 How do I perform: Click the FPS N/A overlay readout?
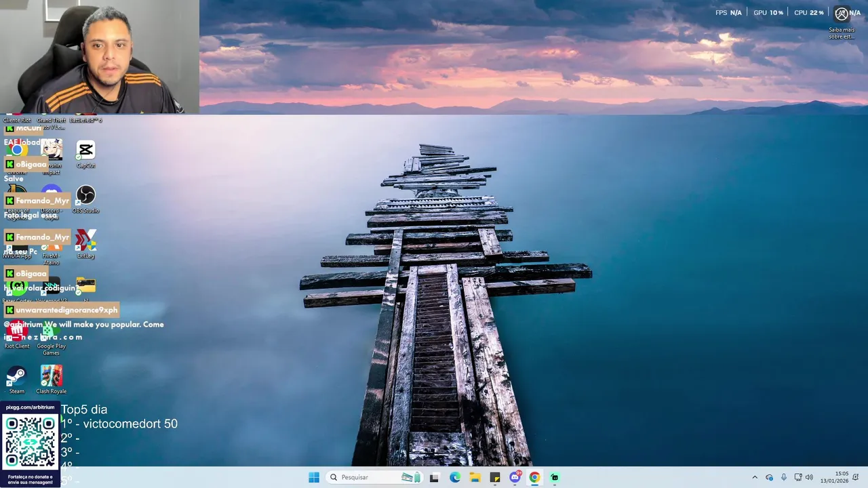[x=729, y=13]
